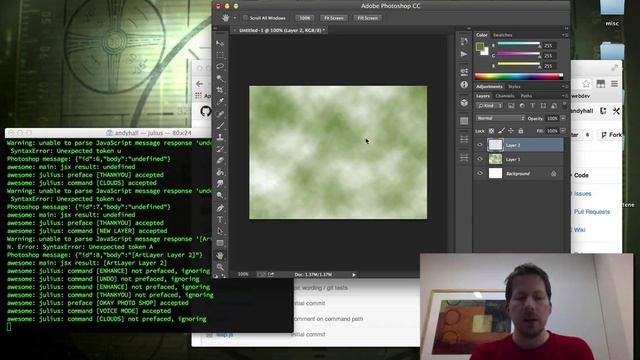
Task: Open the Issues link in browser
Action: click(582, 193)
